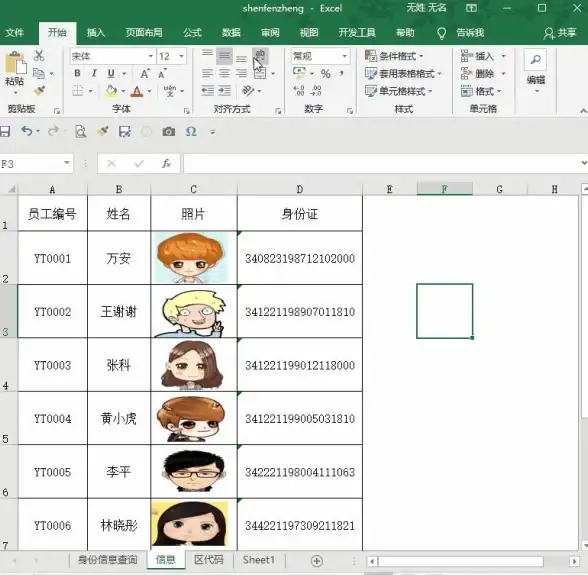The height and width of the screenshot is (575, 588).
Task: Open underline style dropdown arrow
Action: pos(124,74)
